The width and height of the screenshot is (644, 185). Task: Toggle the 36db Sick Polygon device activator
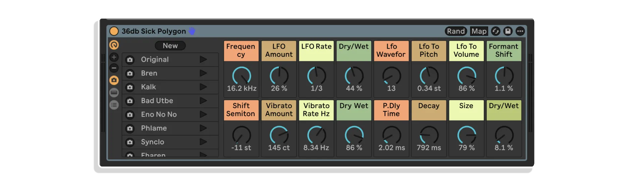[114, 31]
